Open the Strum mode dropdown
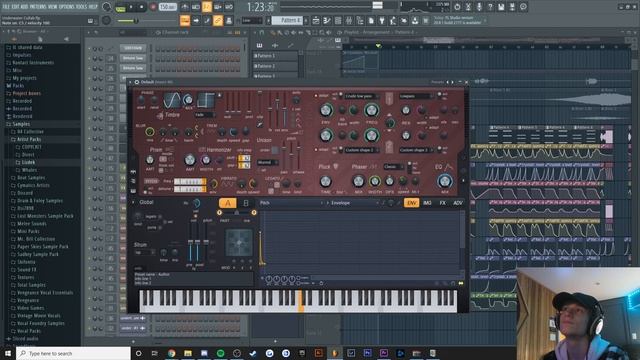This screenshot has height=360, width=640. 145,253
